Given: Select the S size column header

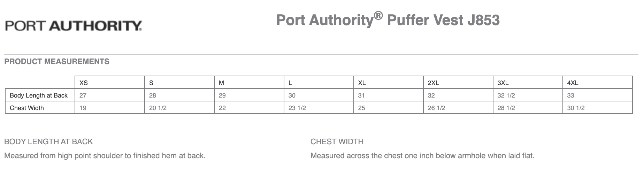Looking at the screenshot, I should tap(151, 83).
